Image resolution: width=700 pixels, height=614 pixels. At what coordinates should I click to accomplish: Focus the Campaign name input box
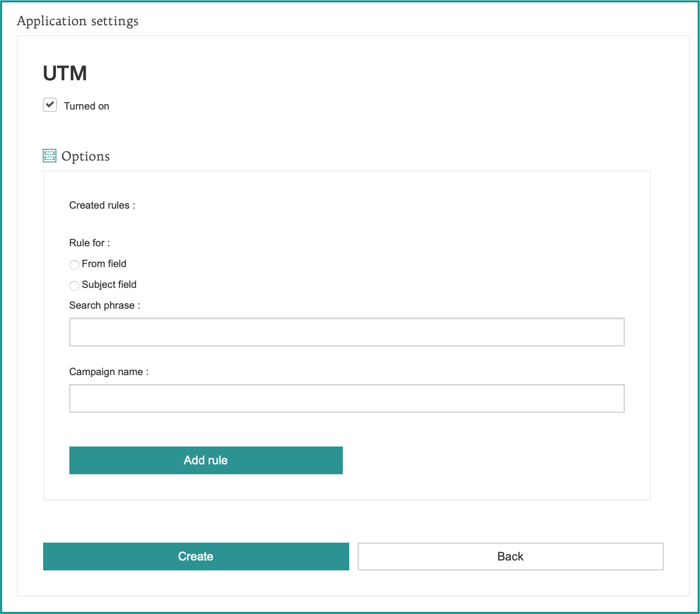[346, 398]
